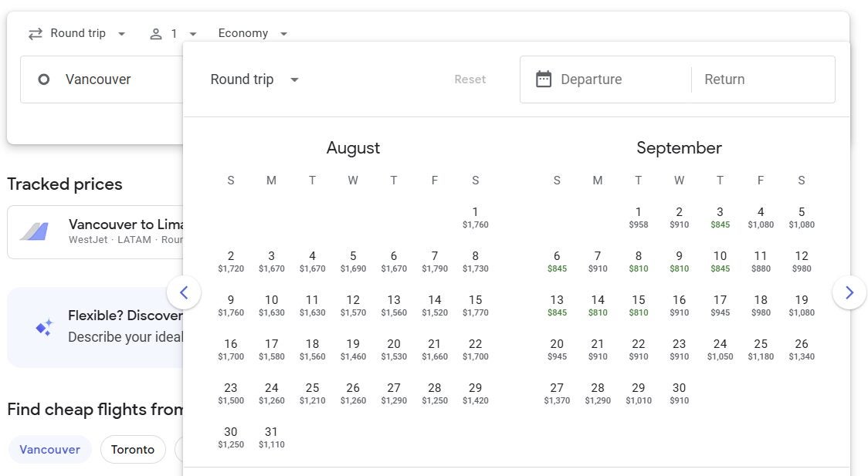Select the Vancouver city chip
The image size is (868, 476).
[x=49, y=449]
